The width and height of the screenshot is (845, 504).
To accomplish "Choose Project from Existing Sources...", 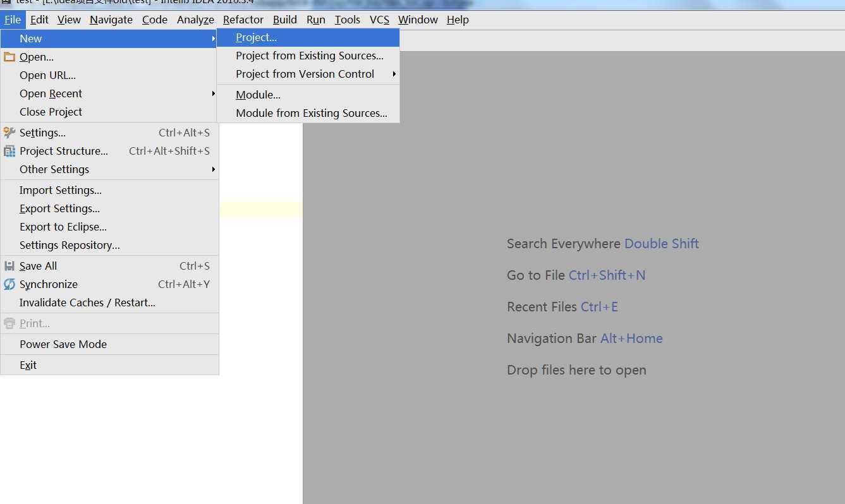I will [x=308, y=56].
